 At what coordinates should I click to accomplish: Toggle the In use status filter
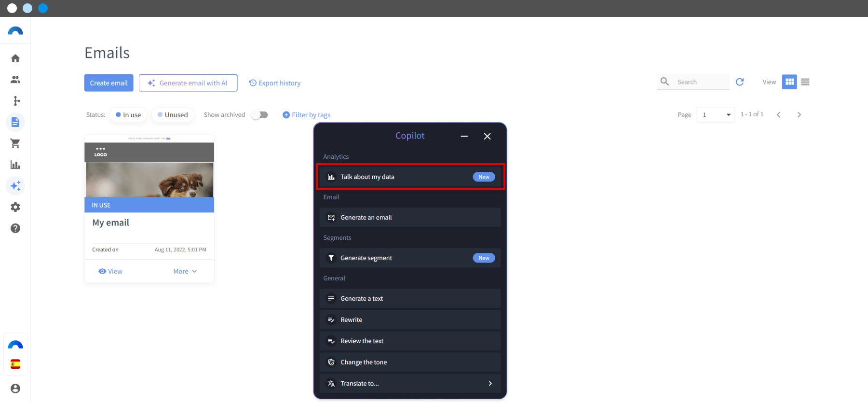128,115
